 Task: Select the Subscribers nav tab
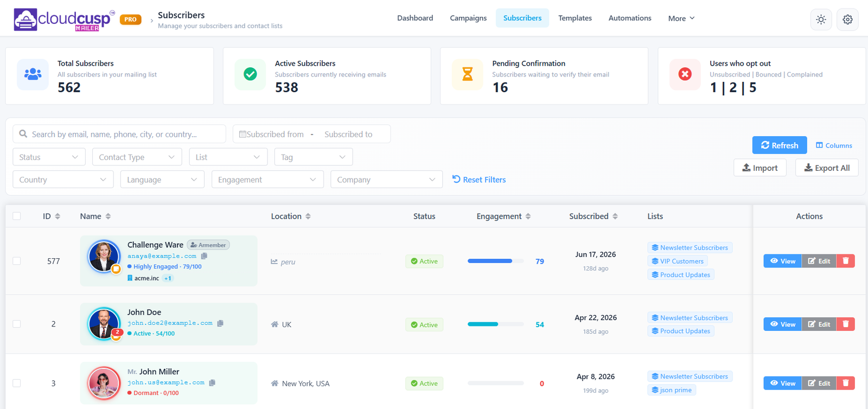tap(522, 18)
